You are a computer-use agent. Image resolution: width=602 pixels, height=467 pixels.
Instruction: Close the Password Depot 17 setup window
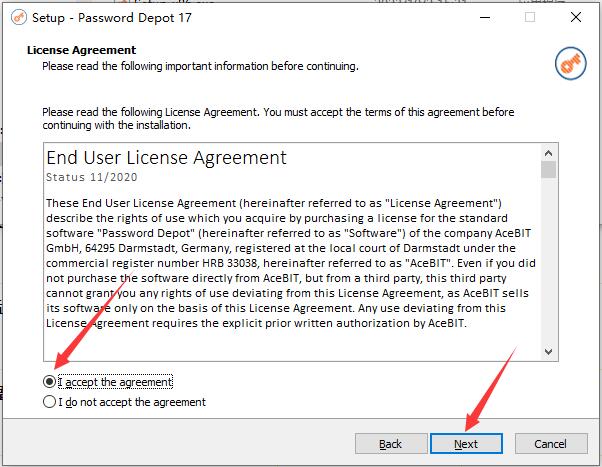coord(576,17)
